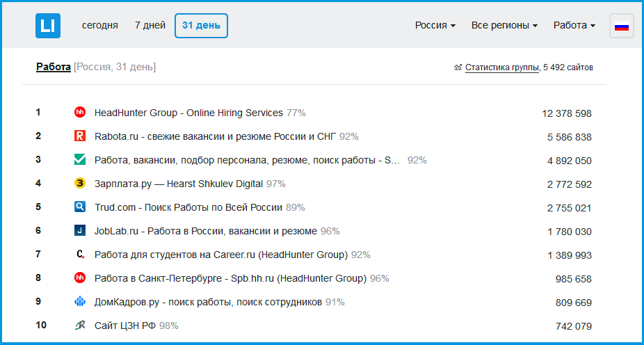The height and width of the screenshot is (345, 644).
Task: Click the Зарплата.ру yellow favicon
Action: coord(80,183)
